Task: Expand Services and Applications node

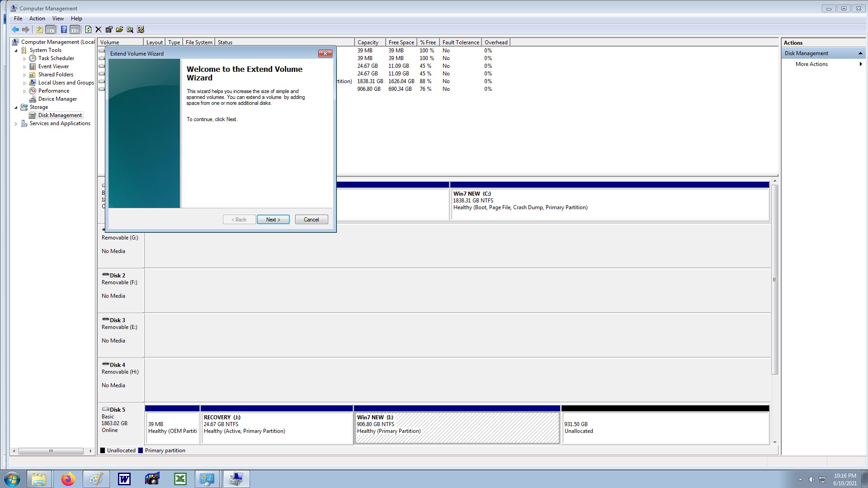Action: pos(16,124)
